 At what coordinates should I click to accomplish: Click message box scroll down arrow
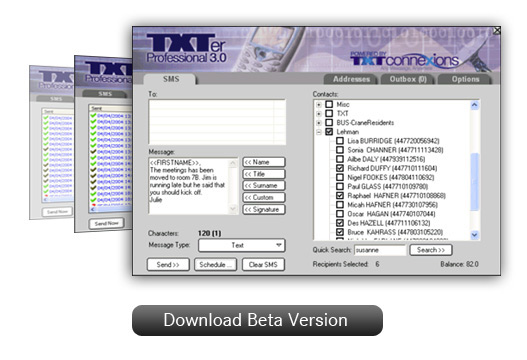coord(233,209)
